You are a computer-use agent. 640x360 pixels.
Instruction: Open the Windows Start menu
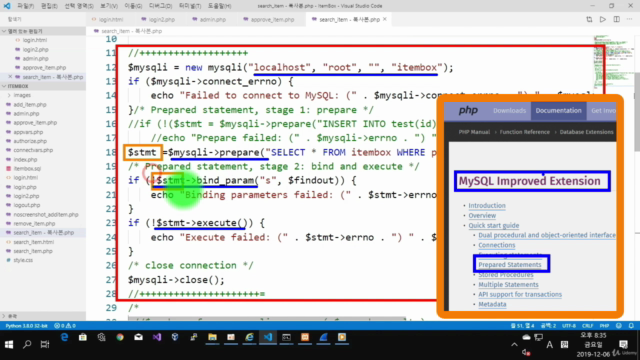(x=9, y=344)
